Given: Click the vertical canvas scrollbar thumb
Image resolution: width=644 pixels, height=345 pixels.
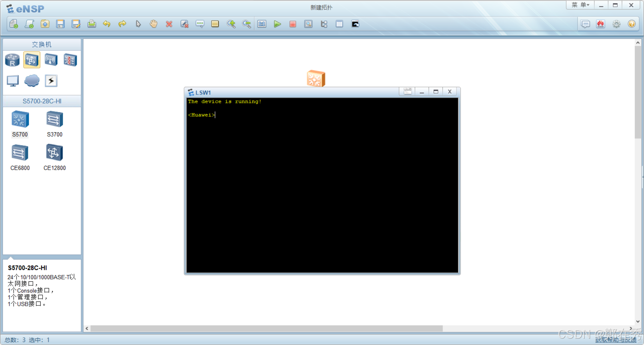Looking at the screenshot, I should 638,92.
